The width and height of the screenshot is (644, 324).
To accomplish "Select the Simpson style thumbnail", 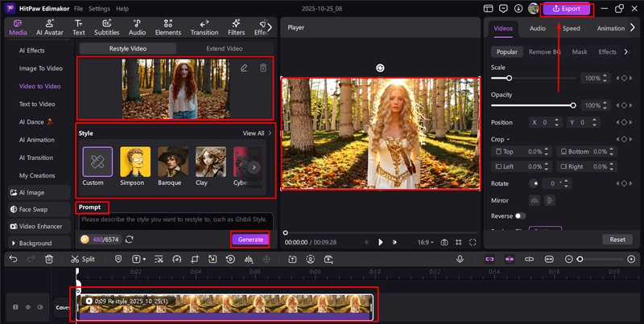I will [135, 162].
